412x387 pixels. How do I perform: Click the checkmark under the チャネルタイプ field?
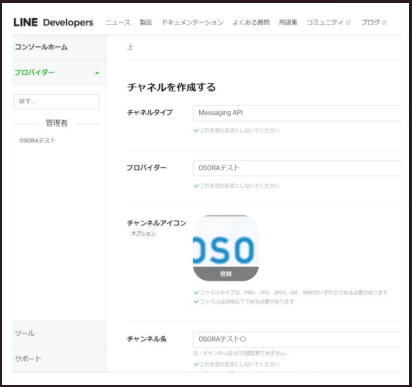point(196,131)
